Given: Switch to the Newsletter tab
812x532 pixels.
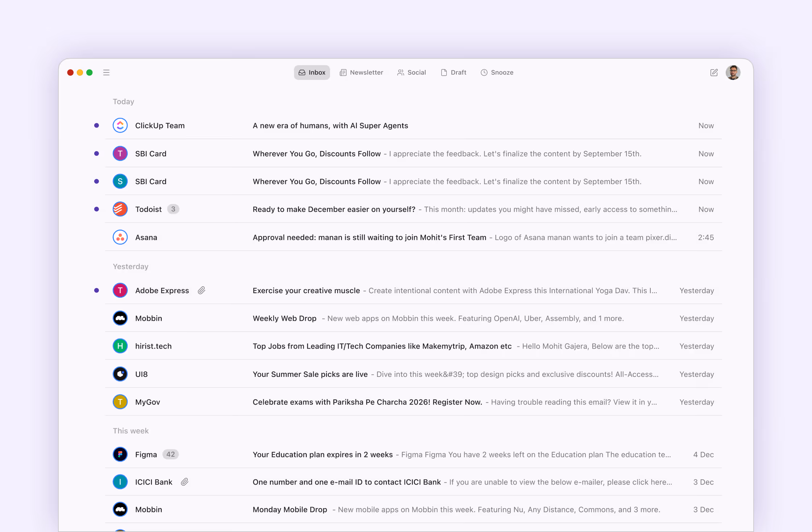Looking at the screenshot, I should coord(361,72).
